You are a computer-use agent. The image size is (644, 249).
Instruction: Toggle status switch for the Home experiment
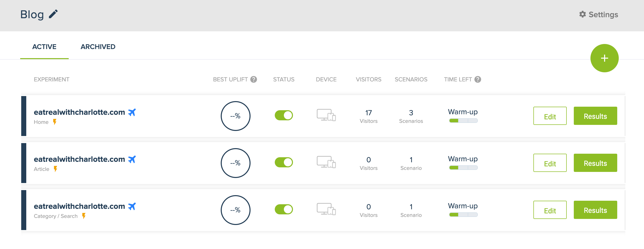click(284, 115)
